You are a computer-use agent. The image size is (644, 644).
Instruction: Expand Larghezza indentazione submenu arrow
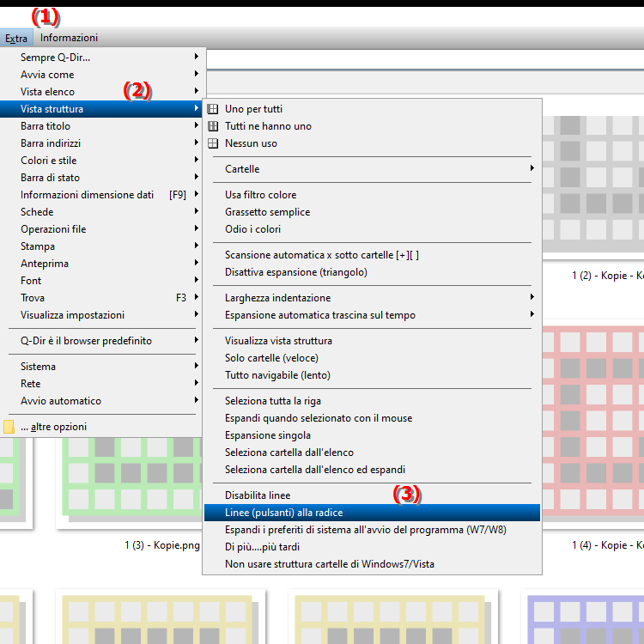pyautogui.click(x=532, y=297)
